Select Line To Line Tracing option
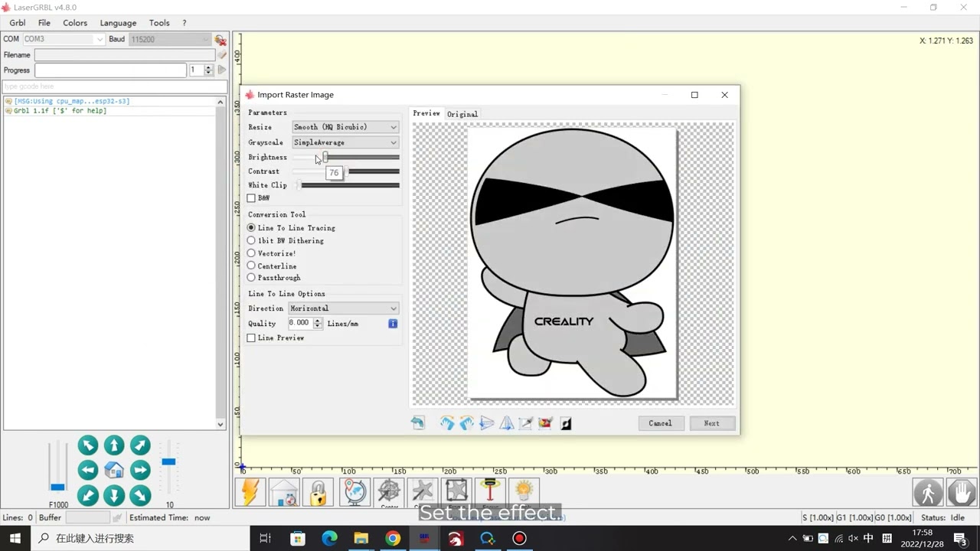Image resolution: width=980 pixels, height=551 pixels. click(291, 228)
